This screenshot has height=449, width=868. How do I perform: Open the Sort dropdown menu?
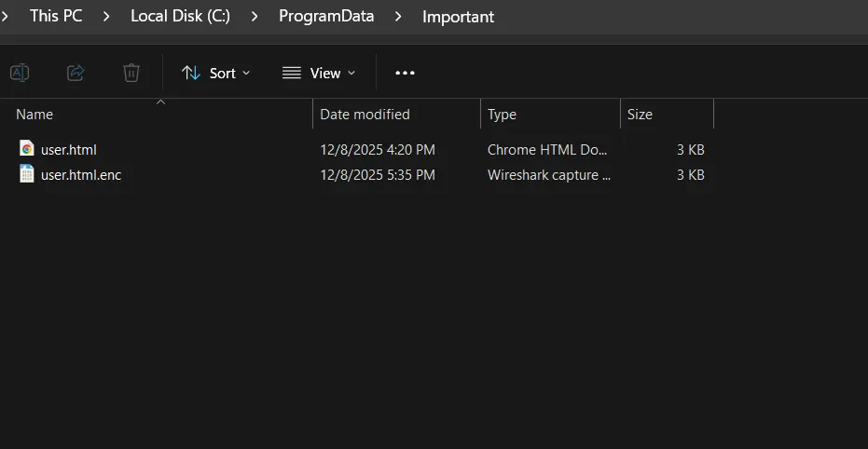pyautogui.click(x=216, y=73)
